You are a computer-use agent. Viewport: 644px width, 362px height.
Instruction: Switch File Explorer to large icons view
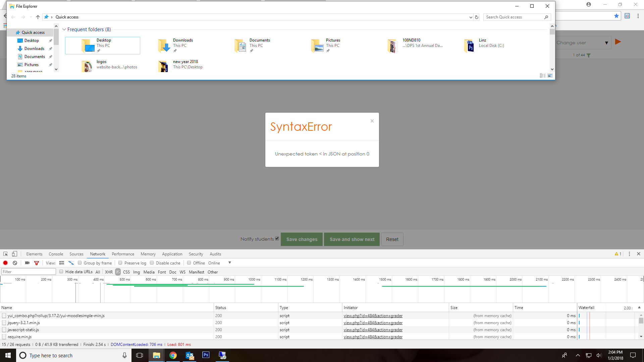point(550,76)
